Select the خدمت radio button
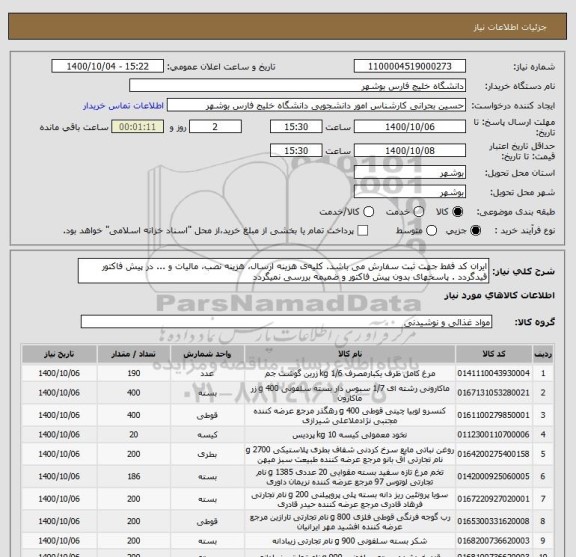This screenshot has height=557, width=576. pos(418,212)
